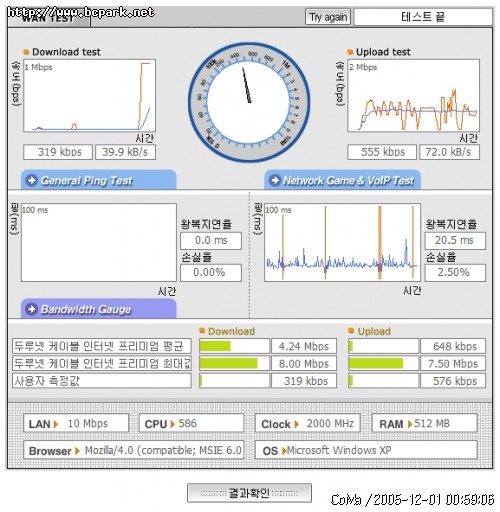The height and width of the screenshot is (512, 500).
Task: Click the orange arrow after the CPU label
Action: point(172,424)
